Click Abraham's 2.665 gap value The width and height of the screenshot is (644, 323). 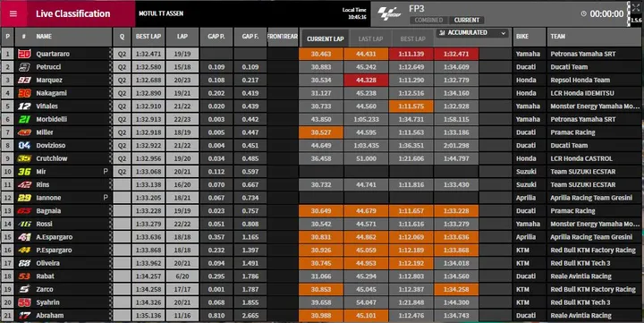click(250, 316)
